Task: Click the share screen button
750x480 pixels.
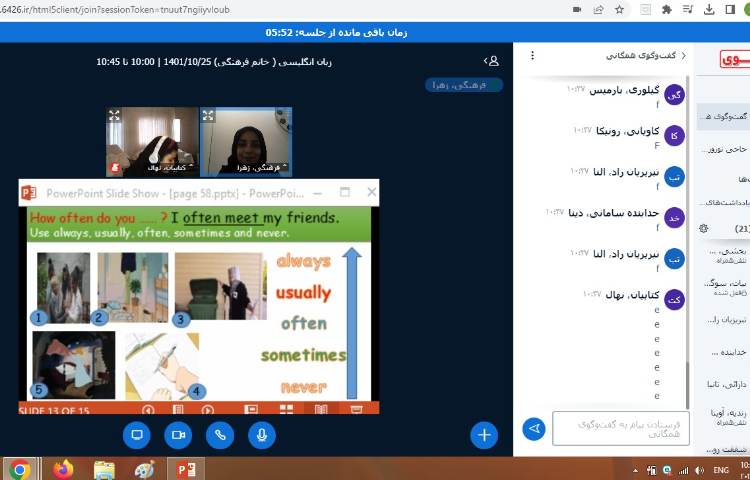Action: [137, 435]
